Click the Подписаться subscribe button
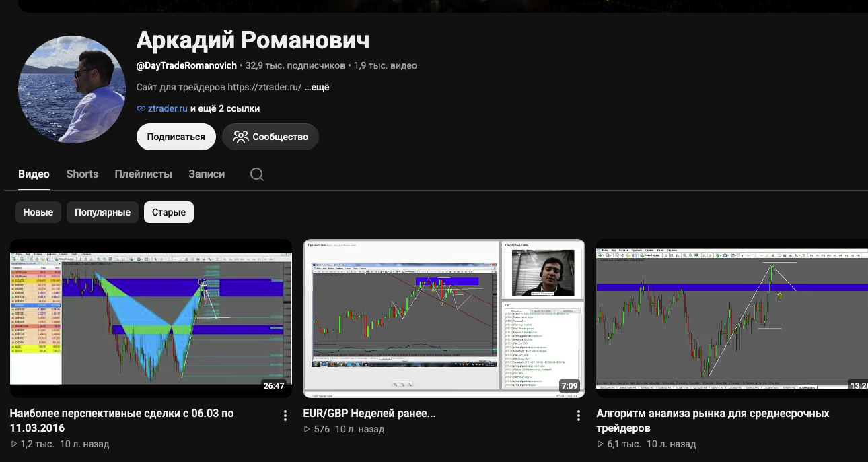Screen dimensions: 868x462 coord(176,137)
